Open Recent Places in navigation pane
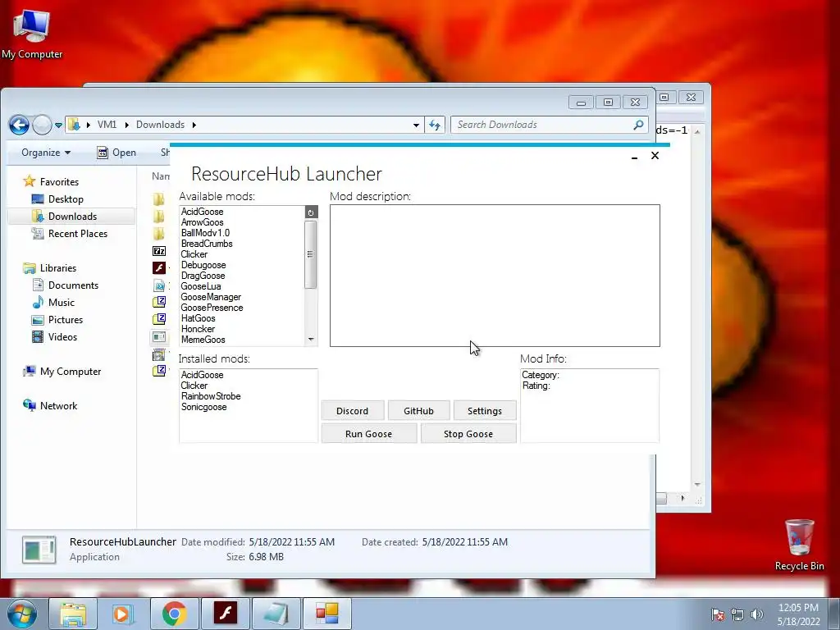The width and height of the screenshot is (840, 630). [78, 234]
